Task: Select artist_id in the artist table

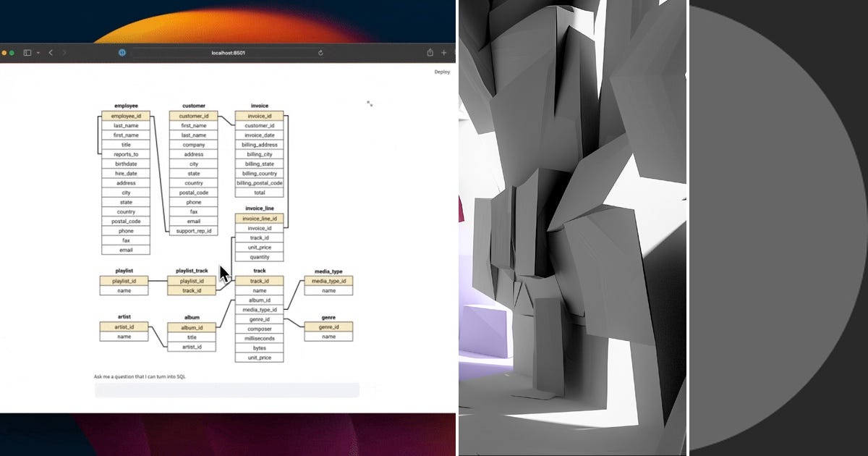Action: coord(124,327)
